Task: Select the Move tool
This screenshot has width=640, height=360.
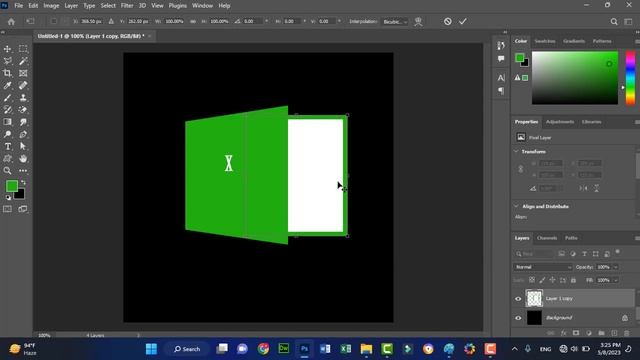Action: pyautogui.click(x=7, y=49)
